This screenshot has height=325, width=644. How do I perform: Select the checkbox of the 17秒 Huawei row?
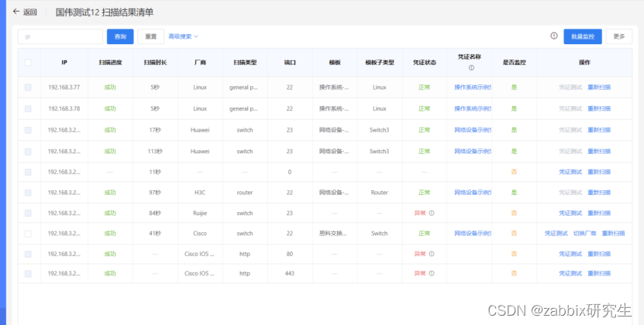point(28,130)
